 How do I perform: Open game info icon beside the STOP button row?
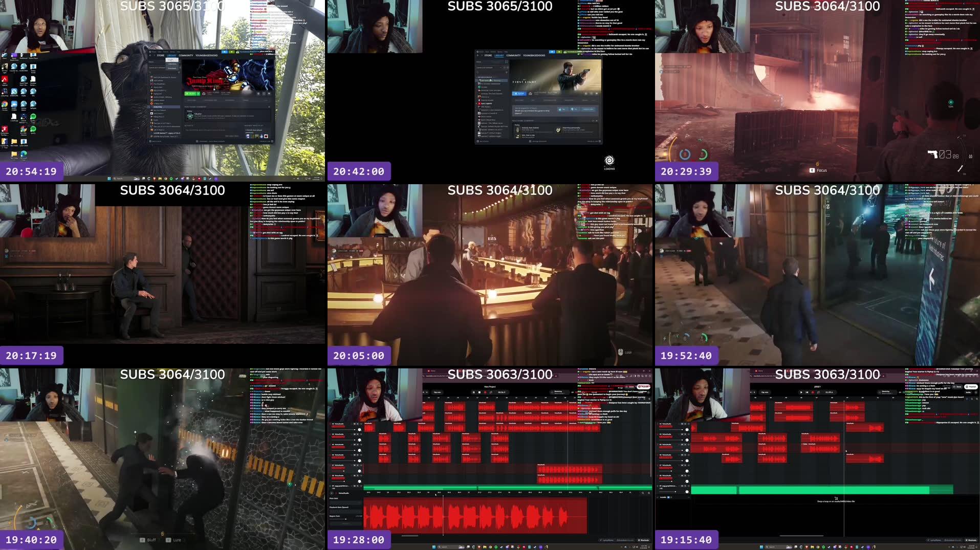point(591,94)
